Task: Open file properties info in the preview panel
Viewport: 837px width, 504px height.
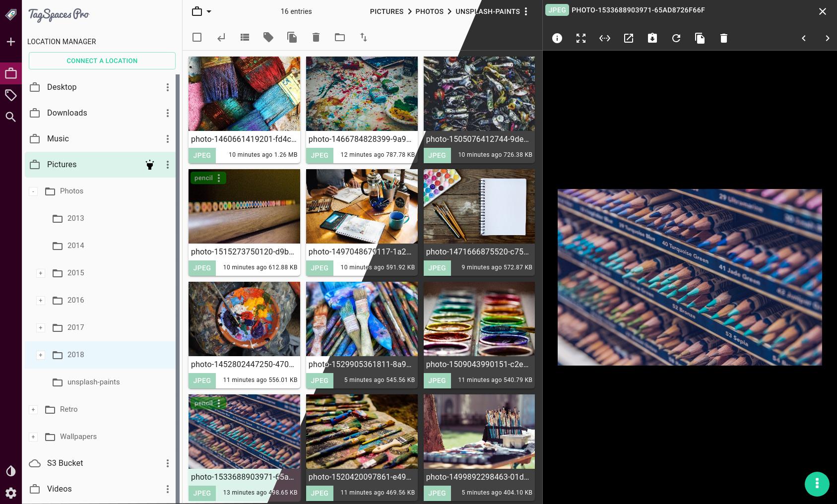Action: [x=557, y=38]
